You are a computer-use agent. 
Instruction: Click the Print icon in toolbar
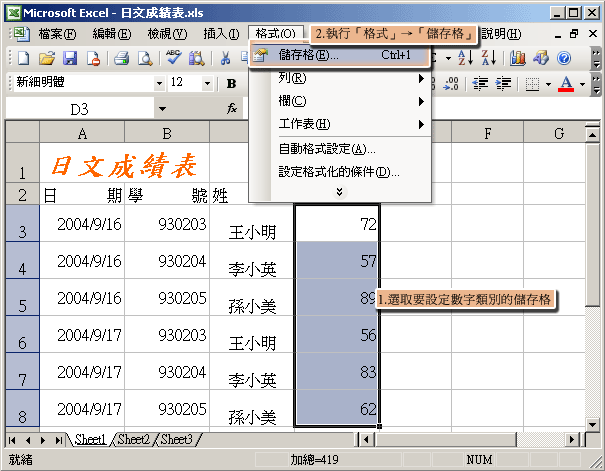122,58
